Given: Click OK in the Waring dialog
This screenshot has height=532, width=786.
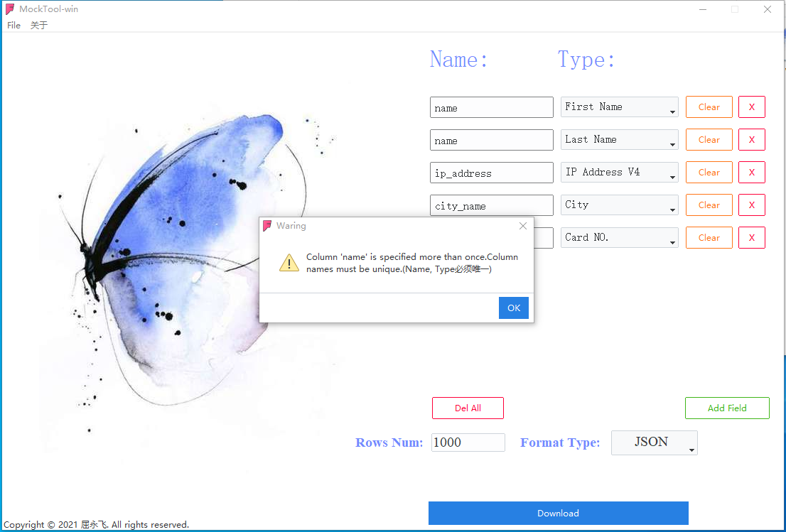Looking at the screenshot, I should pos(513,308).
